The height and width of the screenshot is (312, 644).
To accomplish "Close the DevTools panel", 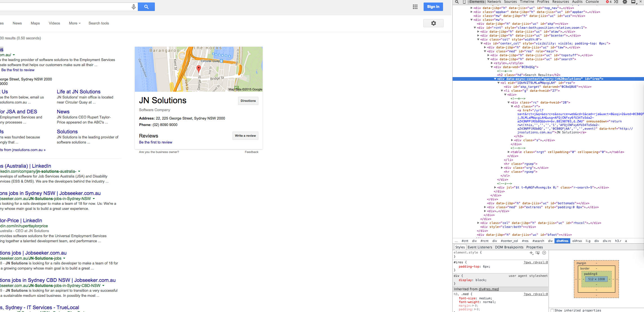I will click(x=641, y=2).
